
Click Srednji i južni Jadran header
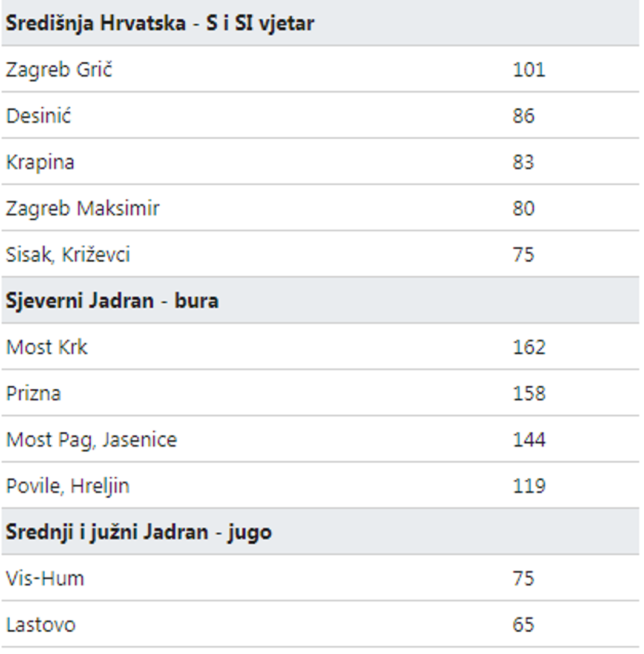[x=139, y=532]
